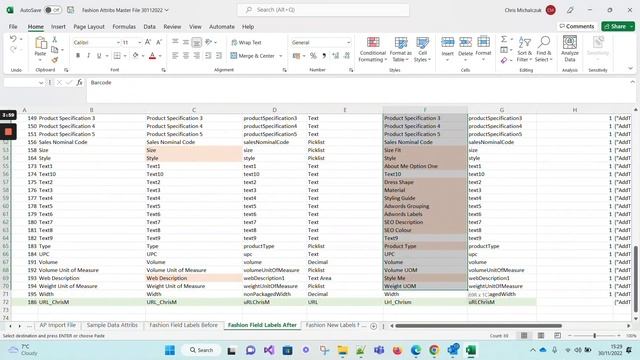640x360 pixels.
Task: Open font name Calibri dropdown
Action: pyautogui.click(x=118, y=42)
